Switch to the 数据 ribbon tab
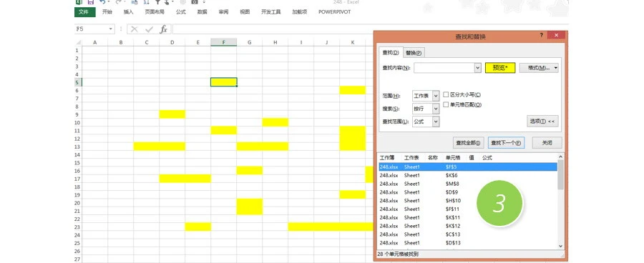Screen dimensions: 644x263 click(x=202, y=12)
